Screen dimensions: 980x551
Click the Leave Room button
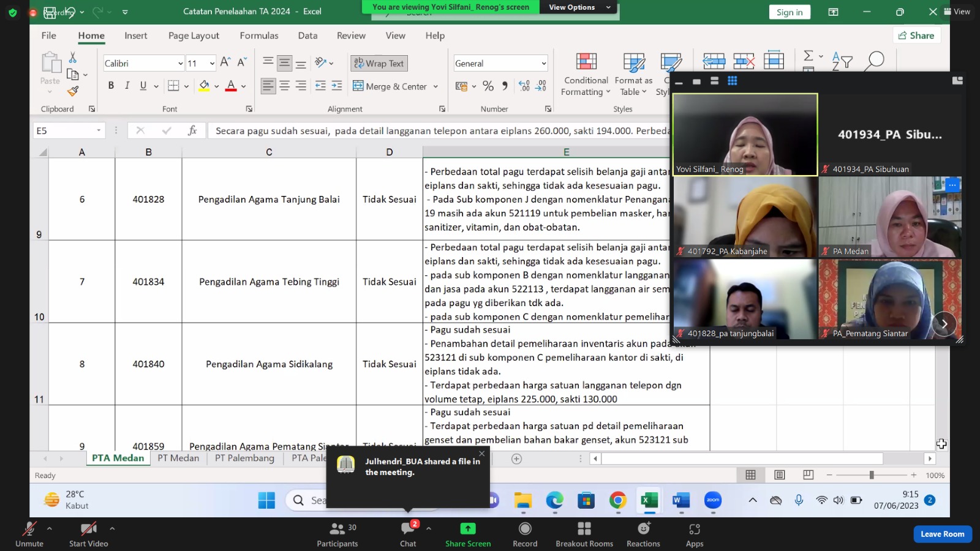click(942, 534)
